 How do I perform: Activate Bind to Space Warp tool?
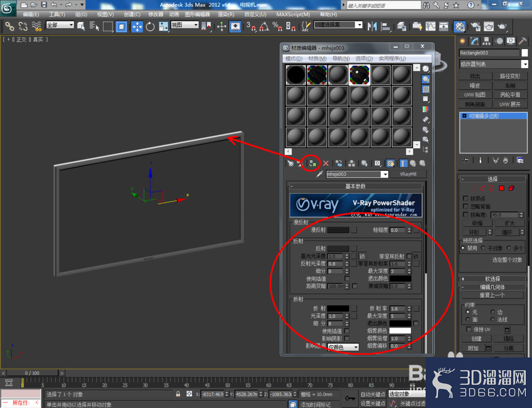pyautogui.click(x=36, y=27)
